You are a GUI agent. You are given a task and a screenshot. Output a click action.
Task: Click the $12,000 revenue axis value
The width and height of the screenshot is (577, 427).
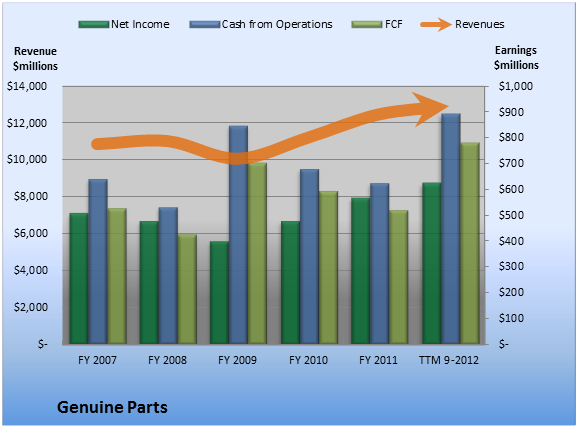(x=27, y=123)
